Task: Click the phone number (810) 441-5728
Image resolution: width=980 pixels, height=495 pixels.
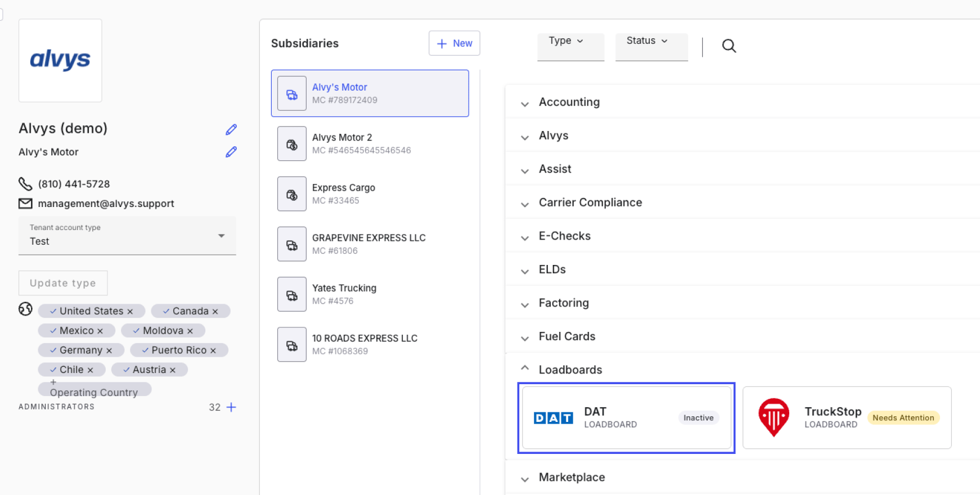Action: tap(74, 184)
